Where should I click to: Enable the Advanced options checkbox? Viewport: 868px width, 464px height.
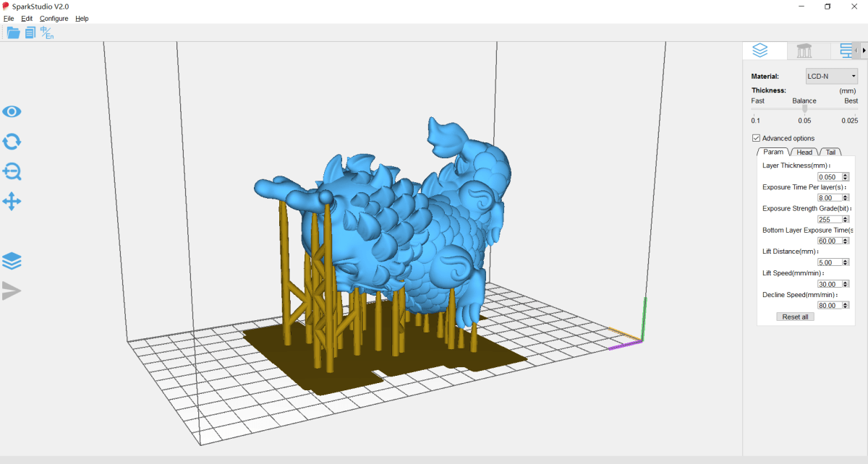[x=756, y=138]
